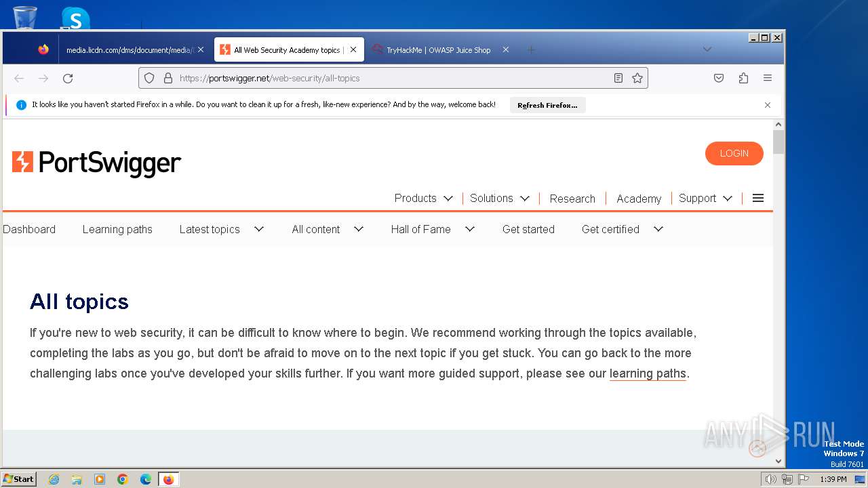Click the Action Center flag icon

point(804,479)
